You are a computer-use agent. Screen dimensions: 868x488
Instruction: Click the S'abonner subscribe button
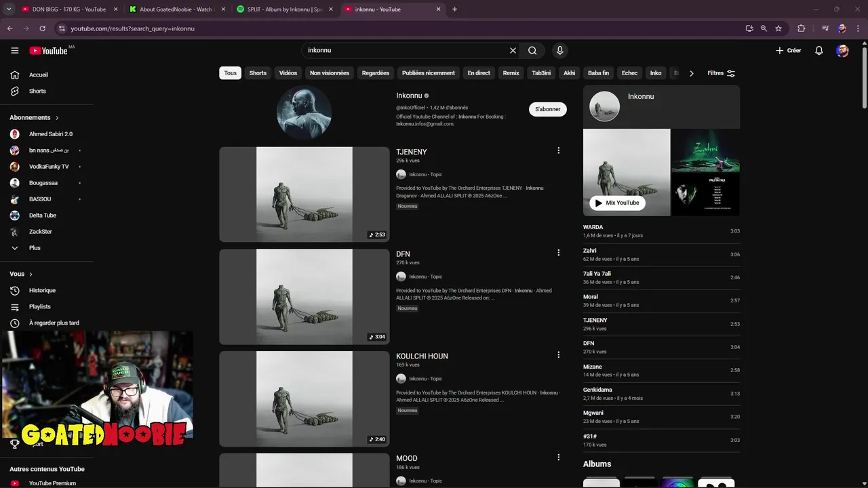(548, 109)
